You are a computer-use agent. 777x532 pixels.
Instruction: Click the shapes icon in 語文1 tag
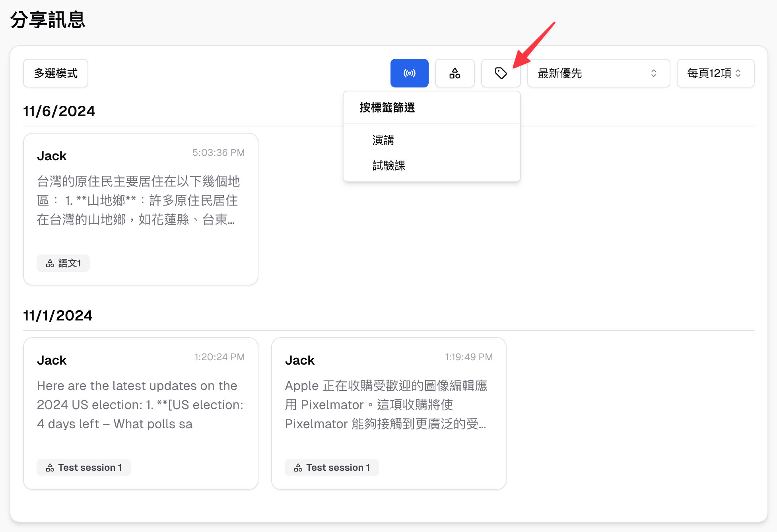tap(50, 263)
